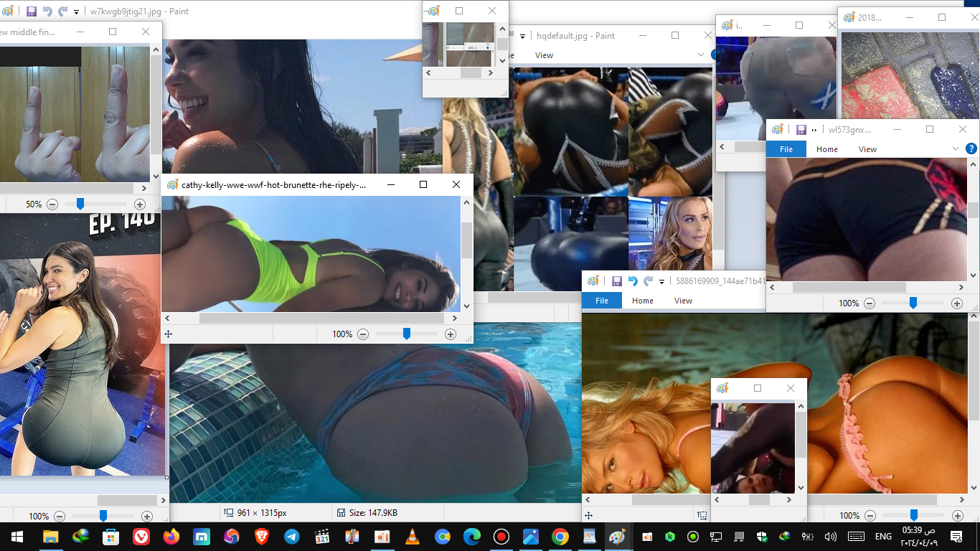Screen dimensions: 980x551
Task: Open the File menu in 5886169909 Paint window
Action: coord(602,301)
